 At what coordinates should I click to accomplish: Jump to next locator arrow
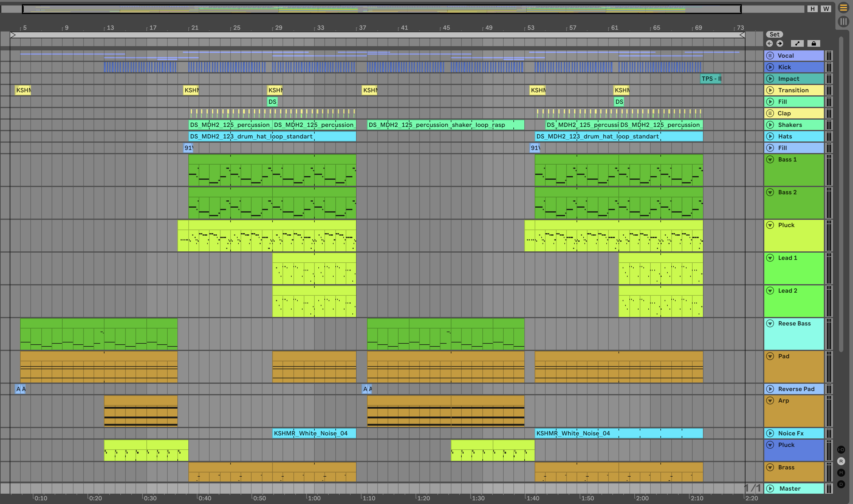click(779, 43)
